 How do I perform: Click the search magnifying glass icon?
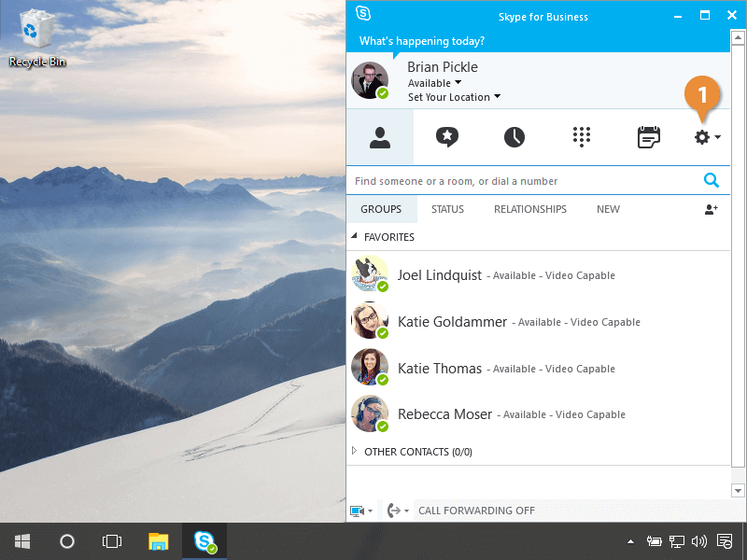(x=712, y=181)
